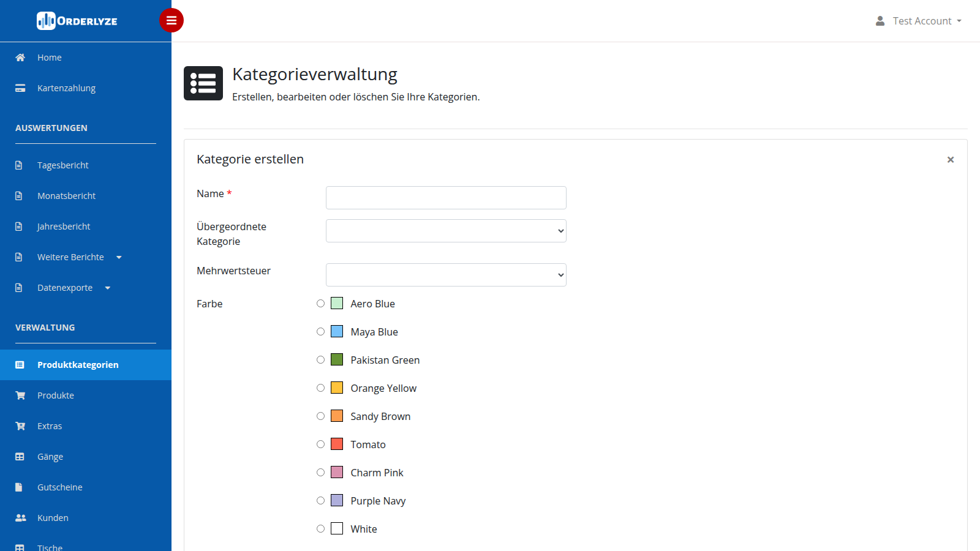Open the Übergeordnete Kategorie dropdown
This screenshot has width=980, height=551.
(x=446, y=231)
